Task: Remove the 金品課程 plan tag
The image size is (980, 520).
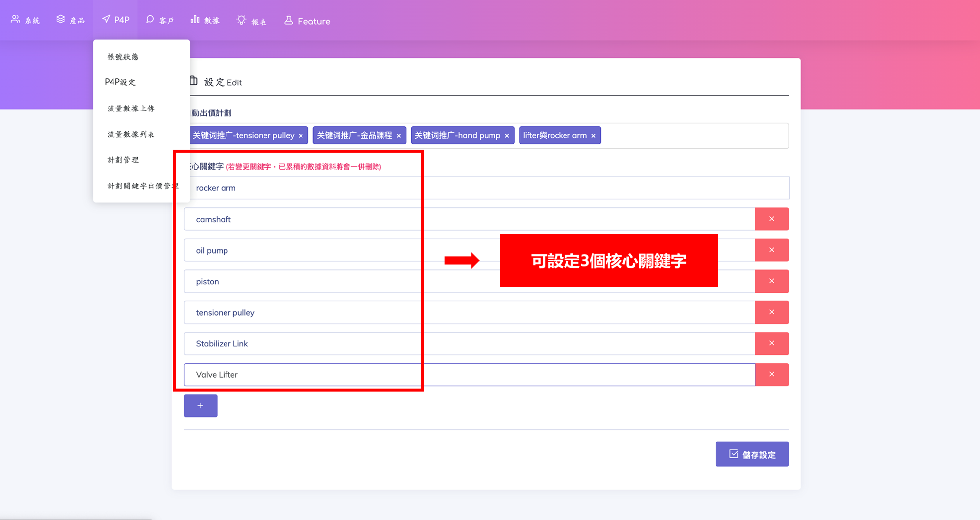Action: [399, 136]
